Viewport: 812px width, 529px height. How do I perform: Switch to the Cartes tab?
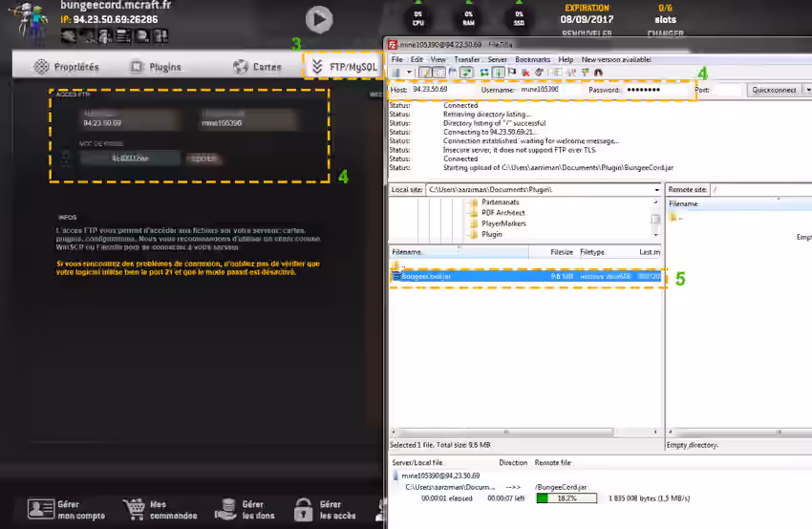click(257, 67)
